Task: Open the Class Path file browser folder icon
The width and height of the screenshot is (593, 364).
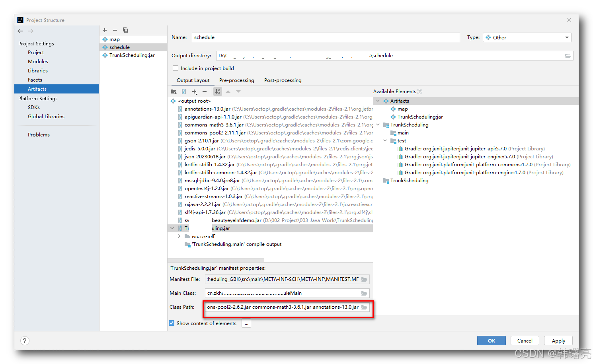Action: [x=364, y=307]
